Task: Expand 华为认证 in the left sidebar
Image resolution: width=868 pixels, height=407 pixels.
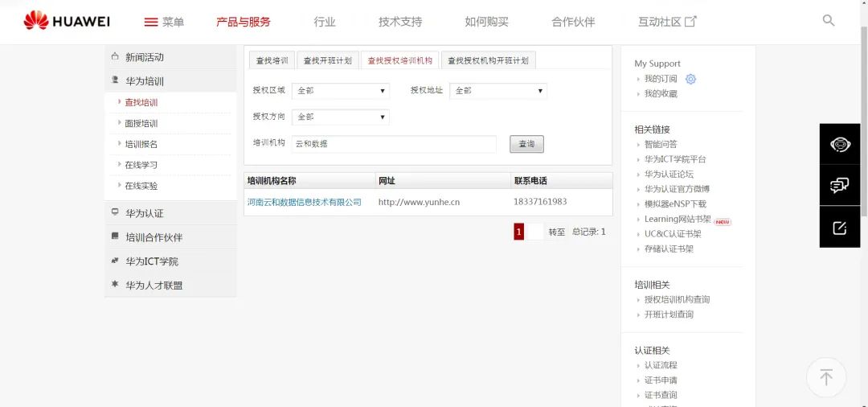Action: [145, 213]
